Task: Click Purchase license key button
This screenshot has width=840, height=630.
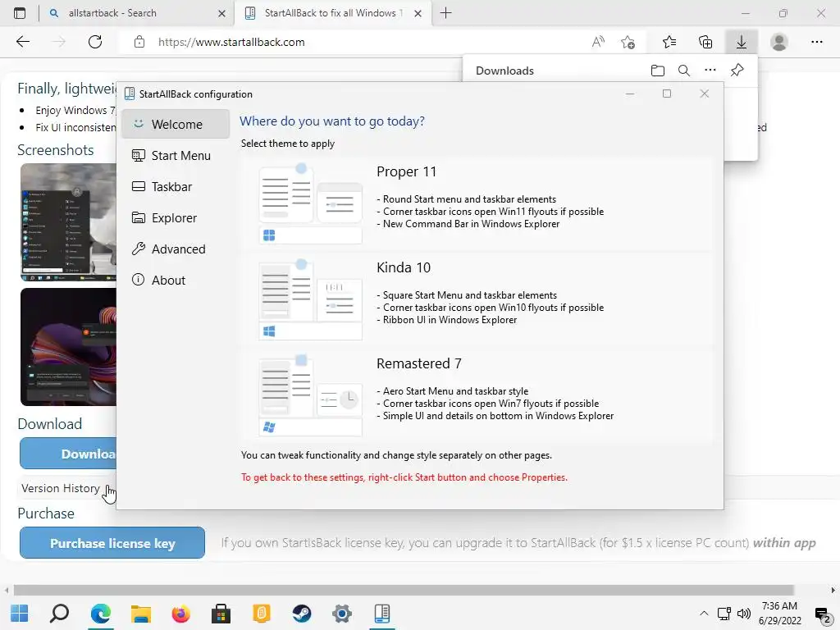Action: [112, 543]
